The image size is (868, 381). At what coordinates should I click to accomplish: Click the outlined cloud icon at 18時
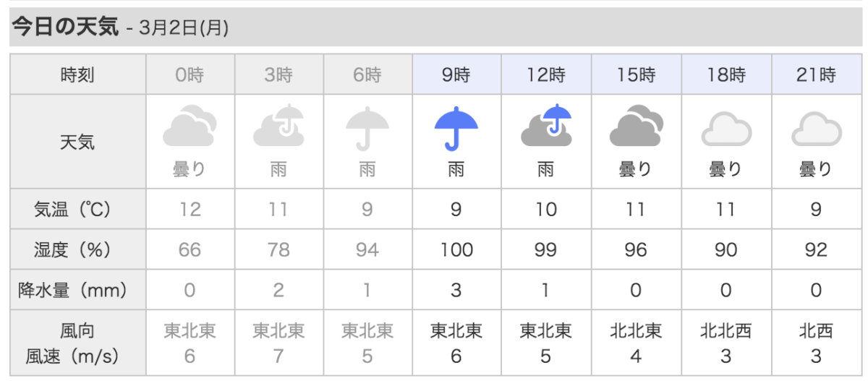click(x=726, y=131)
